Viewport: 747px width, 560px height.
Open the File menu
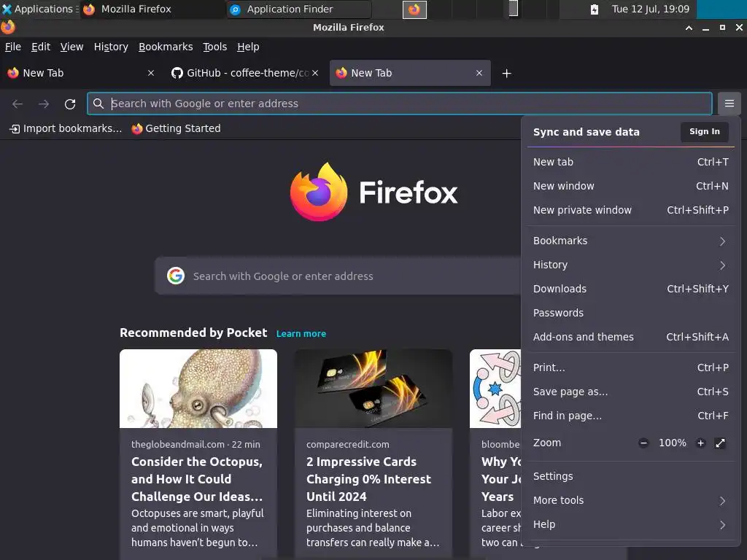(13, 47)
